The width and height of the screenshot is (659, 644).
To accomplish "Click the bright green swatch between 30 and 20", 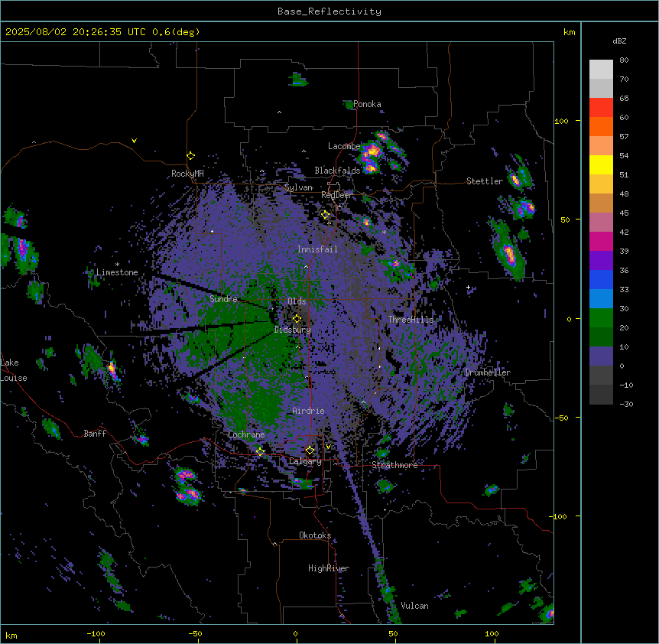I will [x=601, y=318].
